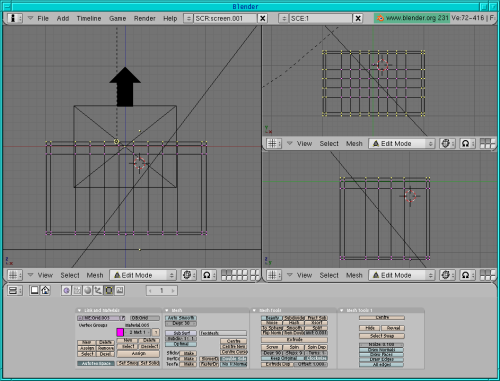This screenshot has width=500, height=381.
Task: Open the SCR screen browse dropdown
Action: [x=188, y=18]
